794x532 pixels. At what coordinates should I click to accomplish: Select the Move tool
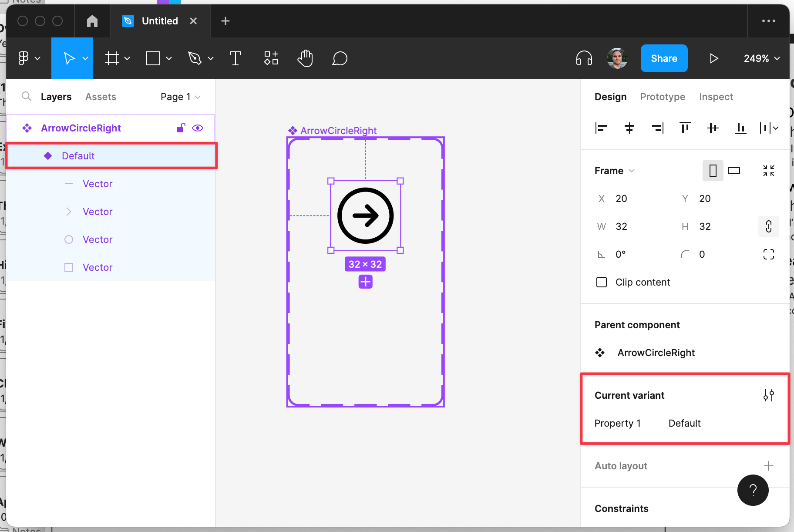coord(69,58)
